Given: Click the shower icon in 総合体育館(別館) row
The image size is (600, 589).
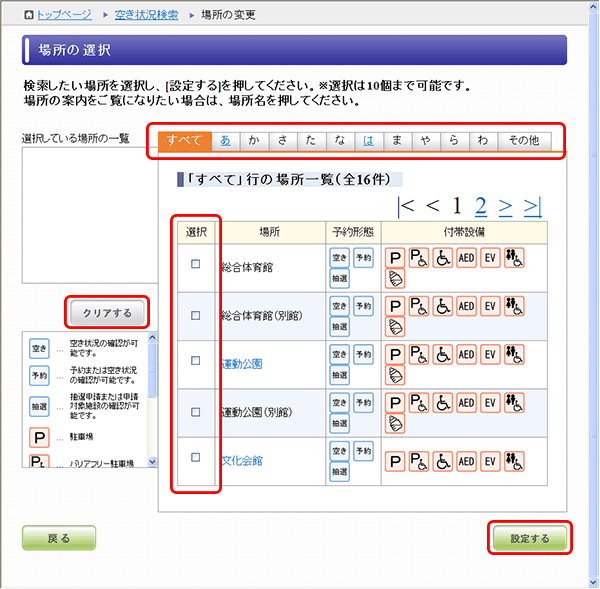Looking at the screenshot, I should coord(395,327).
